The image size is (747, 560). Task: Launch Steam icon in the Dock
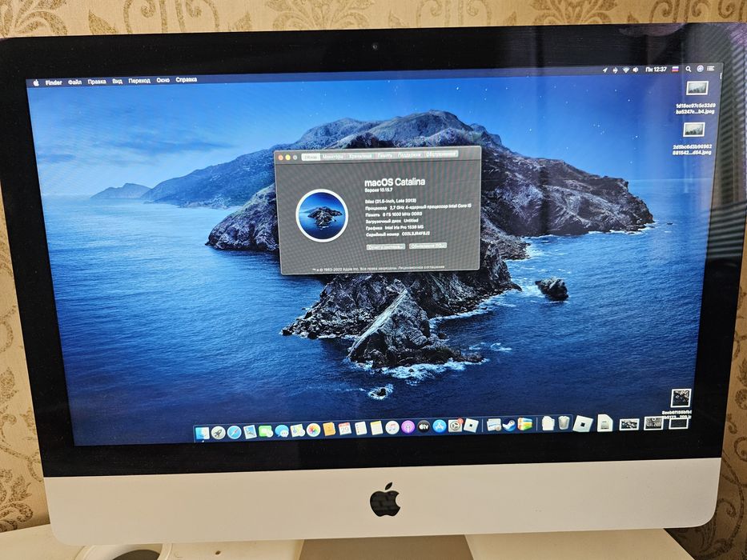pos(509,425)
